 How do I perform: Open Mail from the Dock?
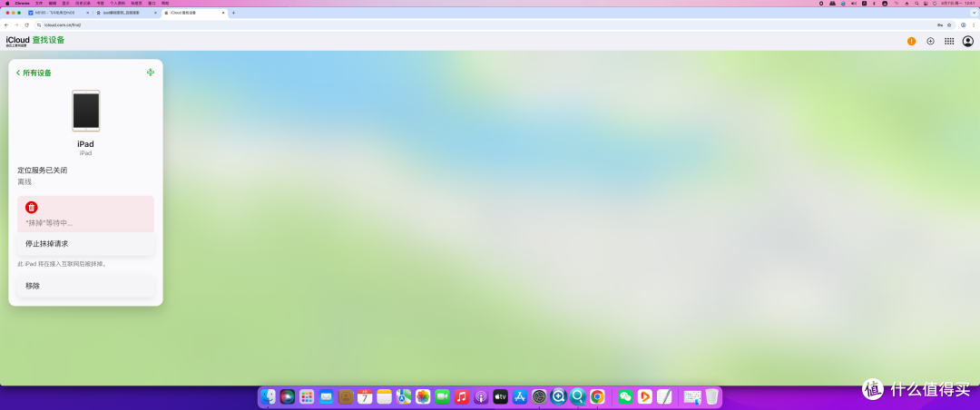point(327,396)
